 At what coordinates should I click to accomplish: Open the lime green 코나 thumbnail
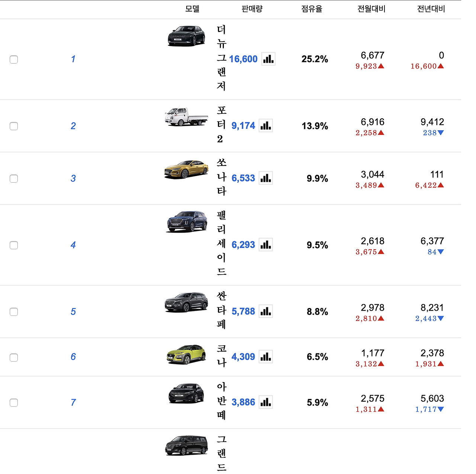point(186,354)
